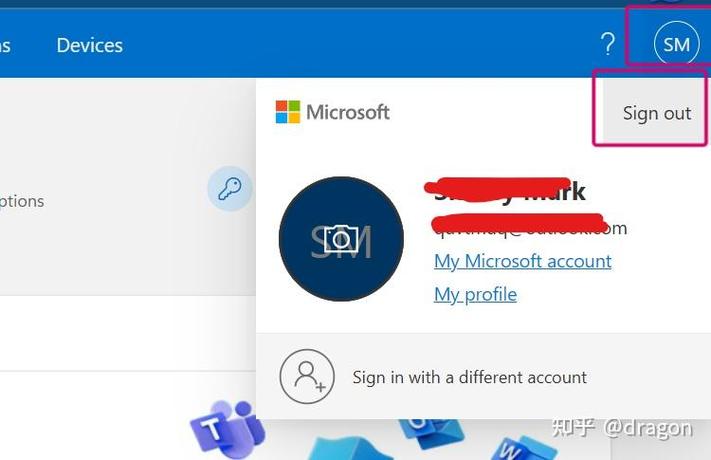
Task: Select Sign in with a different account
Action: (470, 377)
